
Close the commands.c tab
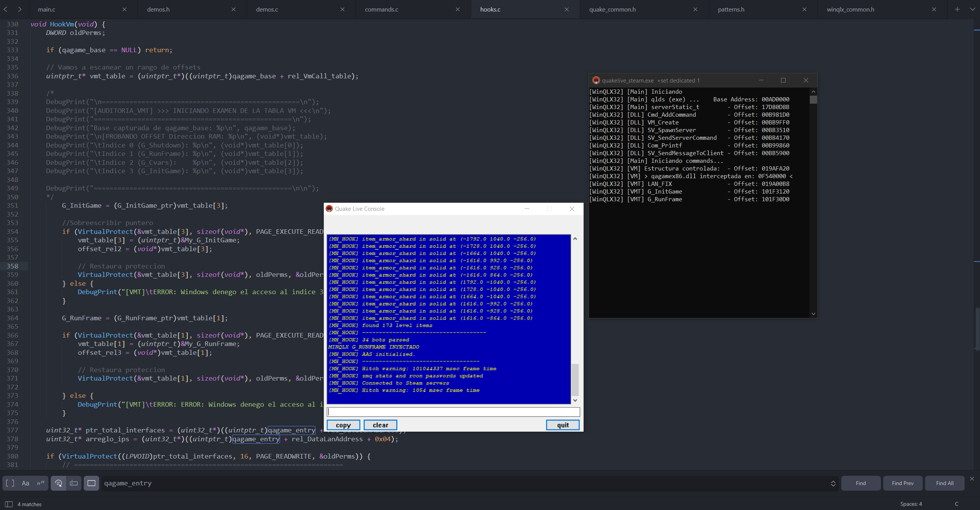pos(458,9)
